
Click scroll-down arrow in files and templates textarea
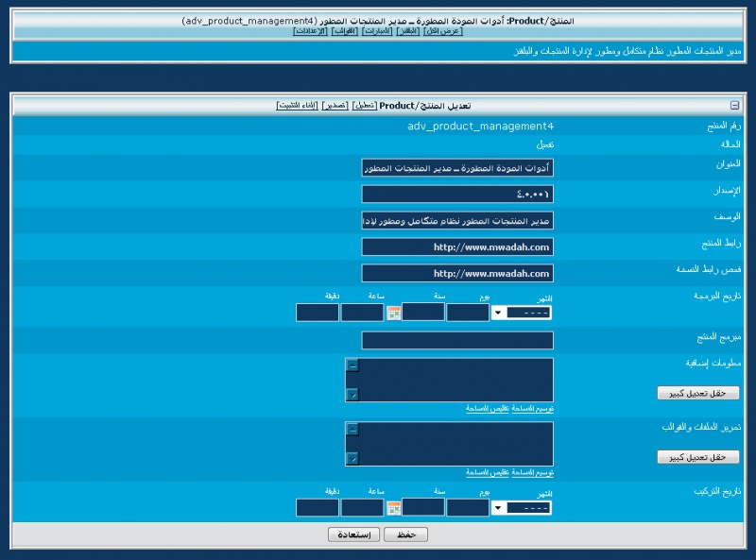pos(352,459)
